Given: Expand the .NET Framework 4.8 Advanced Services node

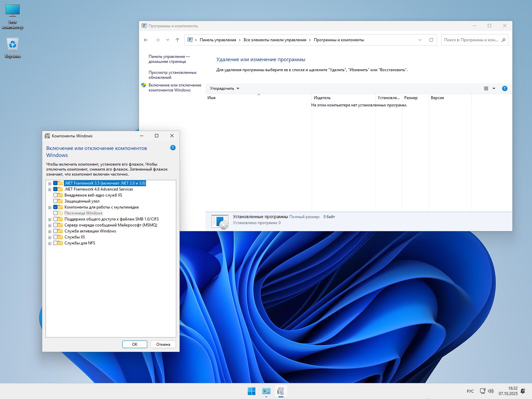Looking at the screenshot, I should pyautogui.click(x=50, y=190).
